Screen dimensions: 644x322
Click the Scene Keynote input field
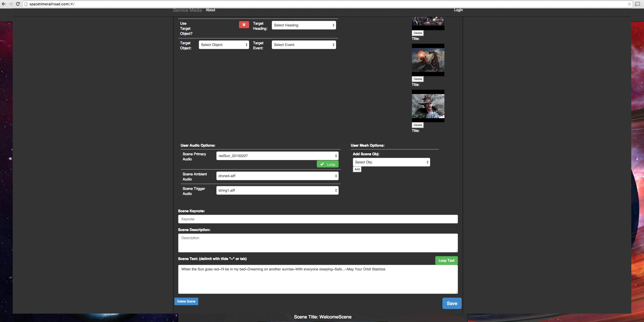click(318, 219)
